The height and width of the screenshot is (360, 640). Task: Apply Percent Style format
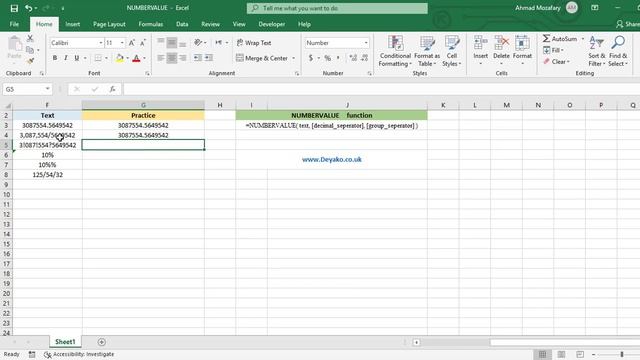327,58
